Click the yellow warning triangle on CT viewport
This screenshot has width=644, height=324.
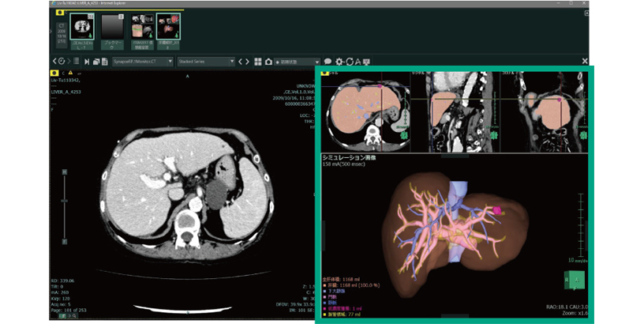click(70, 73)
